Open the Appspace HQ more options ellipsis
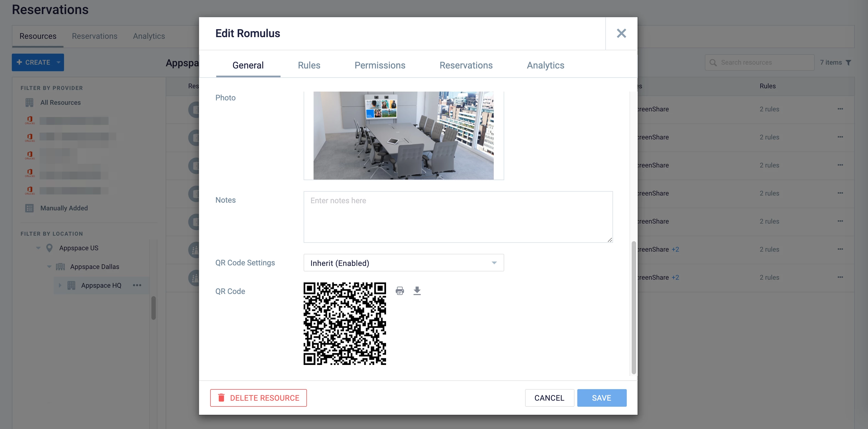This screenshot has height=429, width=868. (x=137, y=285)
